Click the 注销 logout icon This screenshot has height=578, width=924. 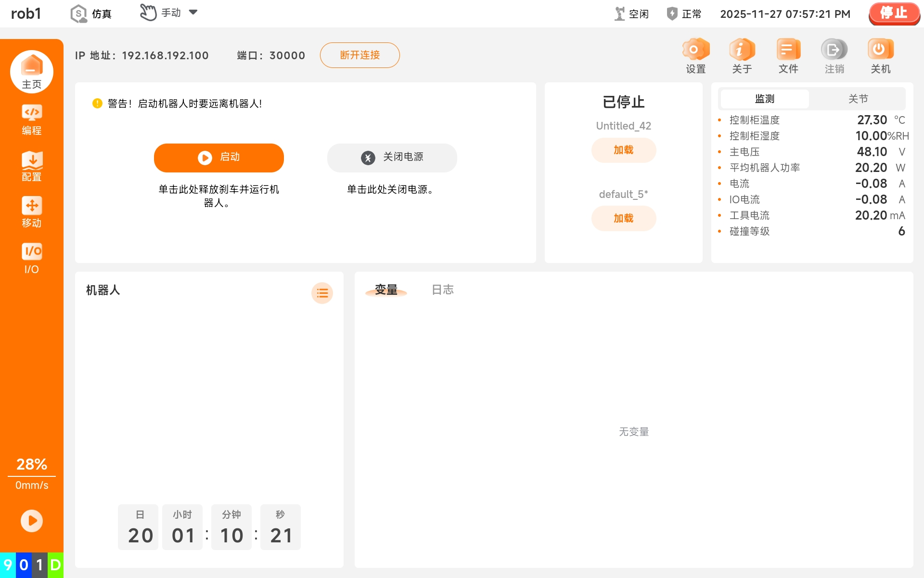coord(834,56)
